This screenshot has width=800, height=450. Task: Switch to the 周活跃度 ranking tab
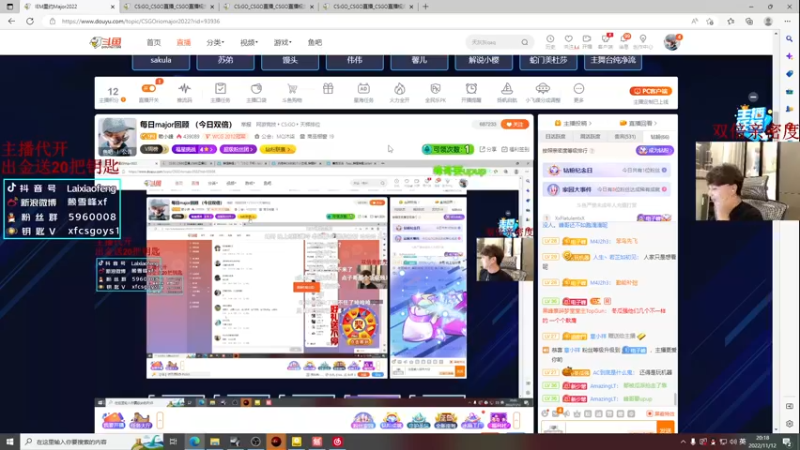pos(590,137)
